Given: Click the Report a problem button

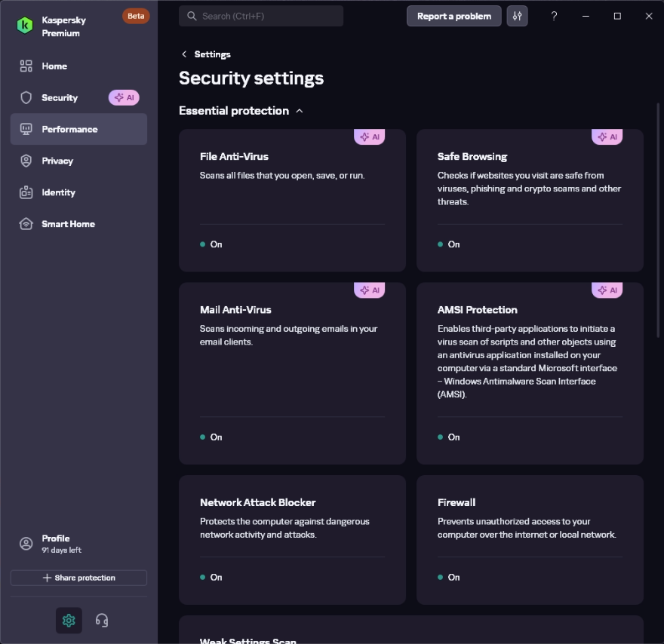Looking at the screenshot, I should tap(454, 16).
